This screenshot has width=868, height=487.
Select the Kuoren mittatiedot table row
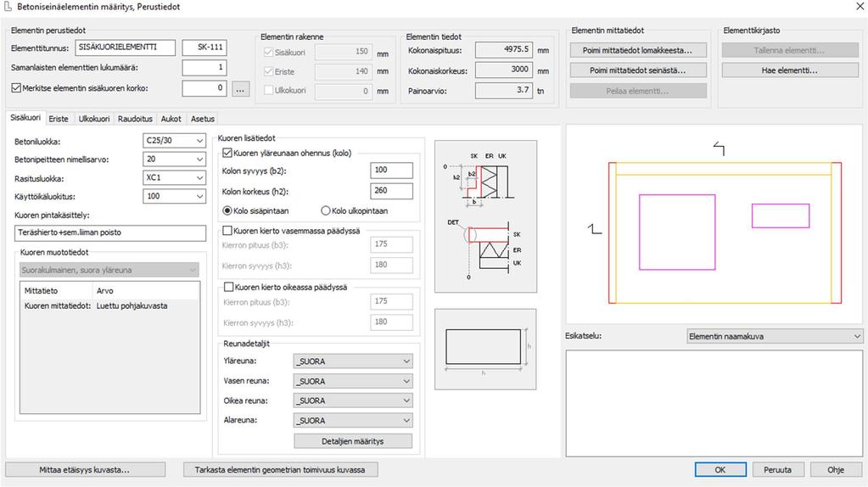coord(109,305)
